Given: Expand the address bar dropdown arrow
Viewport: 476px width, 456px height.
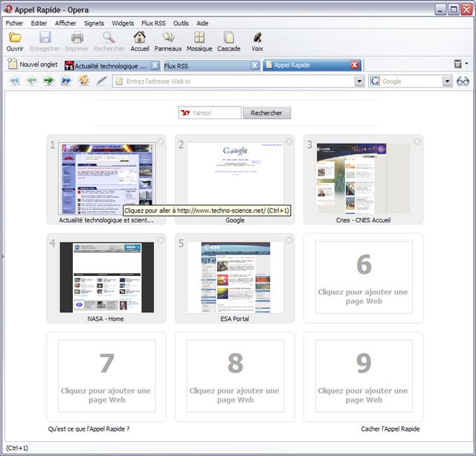Looking at the screenshot, I should pyautogui.click(x=359, y=81).
